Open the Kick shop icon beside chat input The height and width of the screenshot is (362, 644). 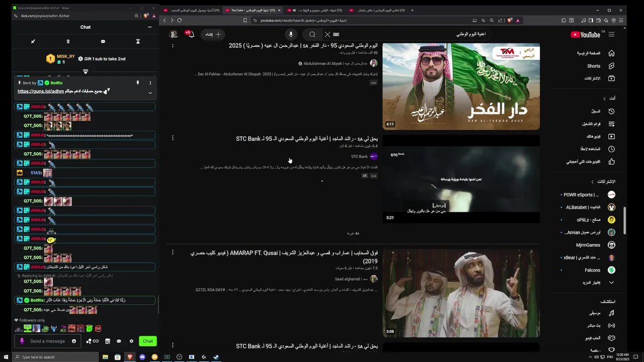point(107,341)
